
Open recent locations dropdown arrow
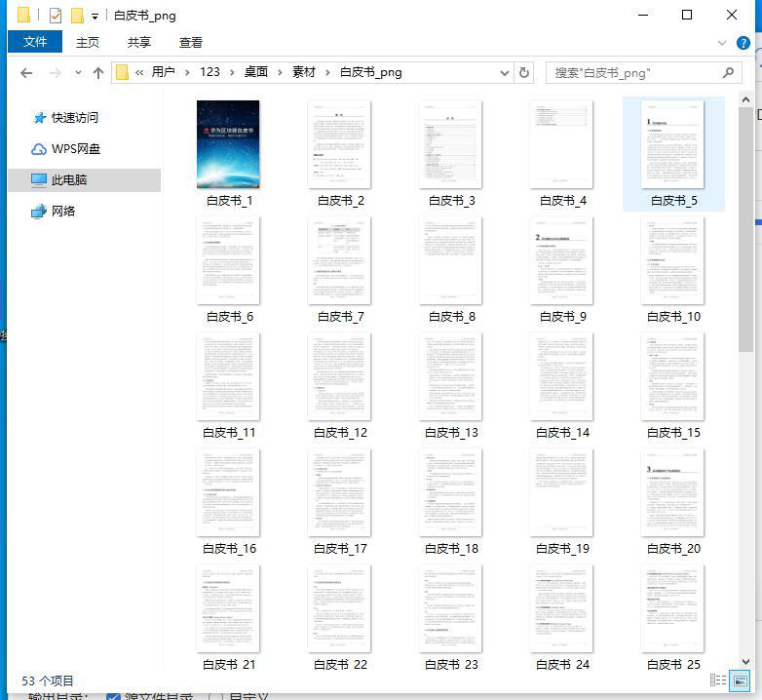(x=78, y=73)
